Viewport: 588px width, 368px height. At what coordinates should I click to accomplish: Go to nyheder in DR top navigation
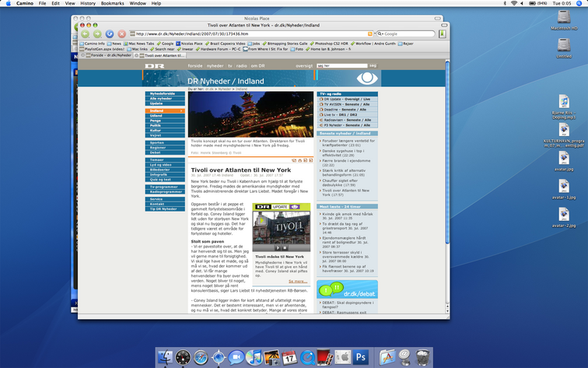click(x=215, y=65)
